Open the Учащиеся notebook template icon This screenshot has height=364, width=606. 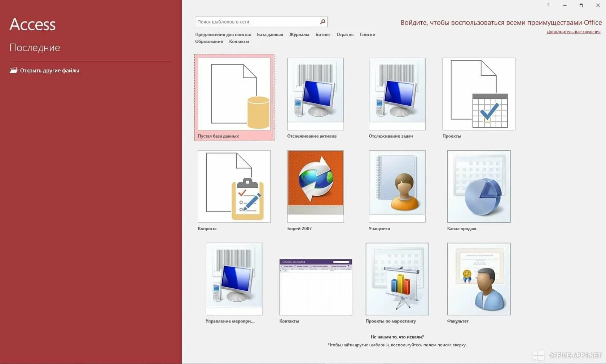[397, 186]
